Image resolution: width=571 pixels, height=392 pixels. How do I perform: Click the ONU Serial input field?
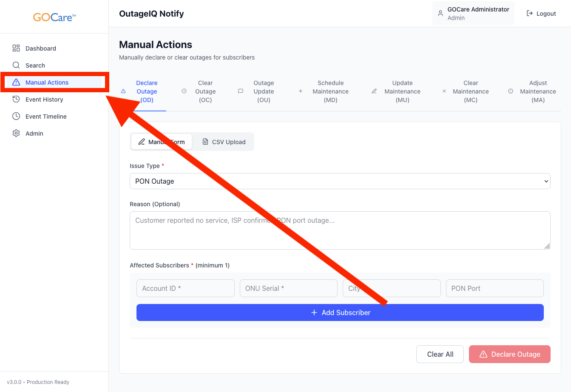coord(288,288)
